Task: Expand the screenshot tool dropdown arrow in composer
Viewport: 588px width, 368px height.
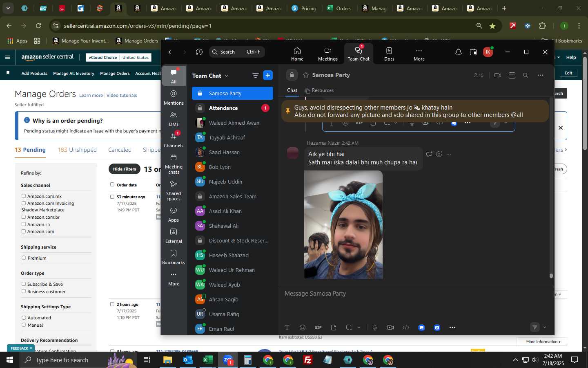Action: pos(359,328)
